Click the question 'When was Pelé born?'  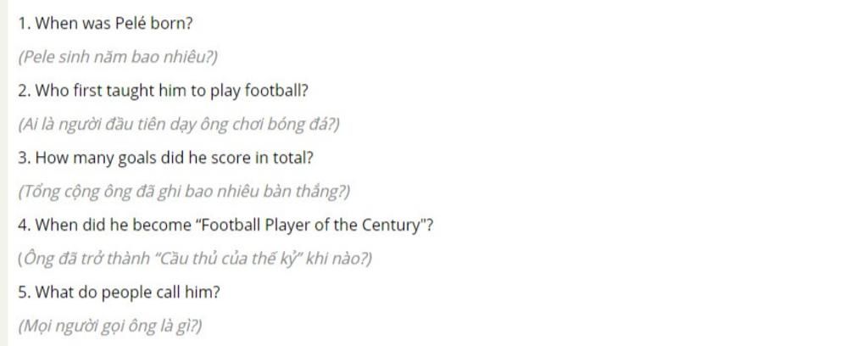(x=106, y=23)
